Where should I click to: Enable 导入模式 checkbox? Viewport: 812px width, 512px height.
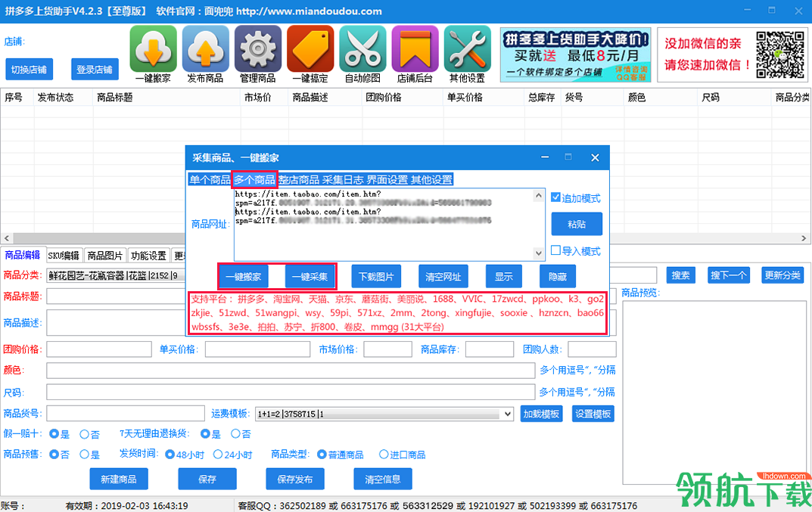pos(555,250)
